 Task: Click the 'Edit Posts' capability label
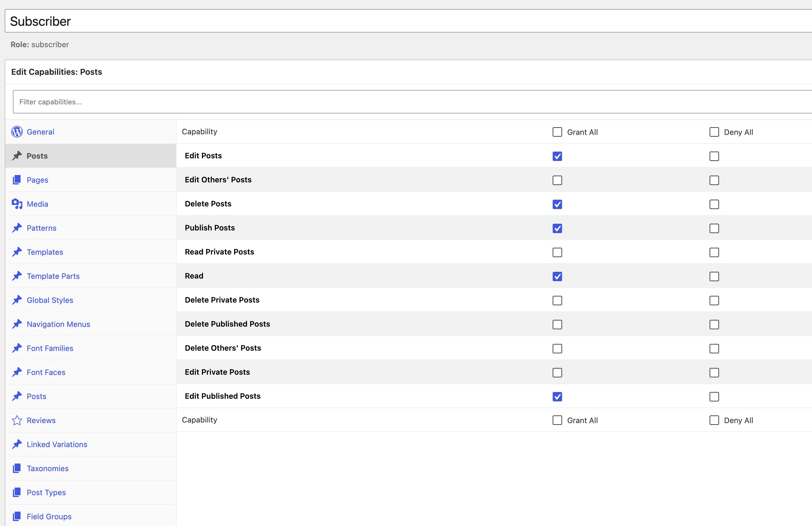[203, 155]
